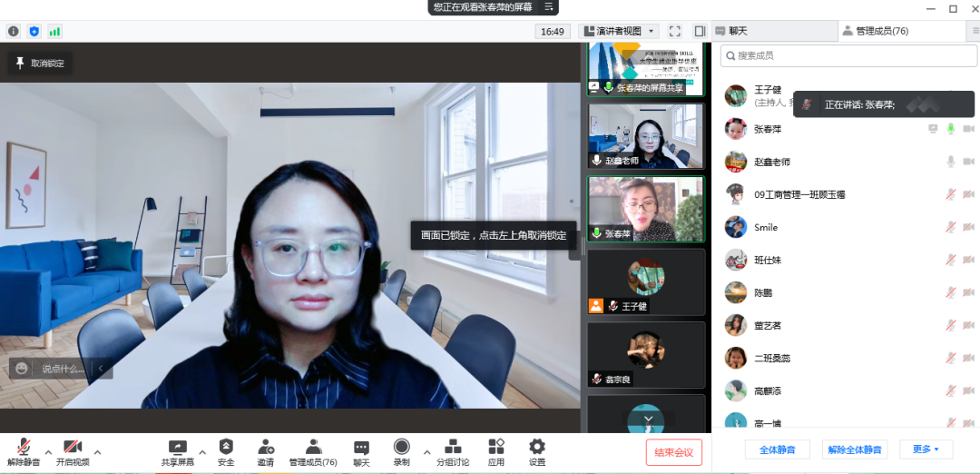Open the sharing options menu at the top bar
This screenshot has height=474, width=980.
pyautogui.click(x=549, y=7)
